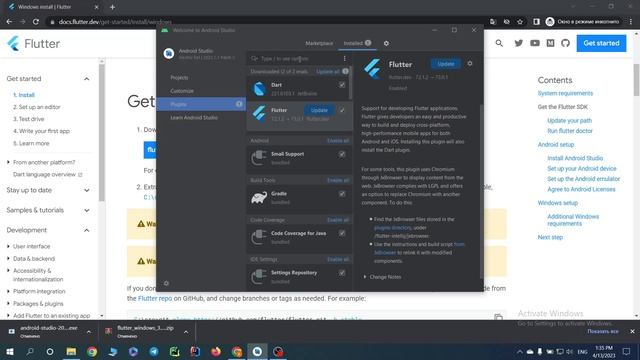Click Android Studio taskbar icon
The width and height of the screenshot is (640, 360).
(x=257, y=351)
